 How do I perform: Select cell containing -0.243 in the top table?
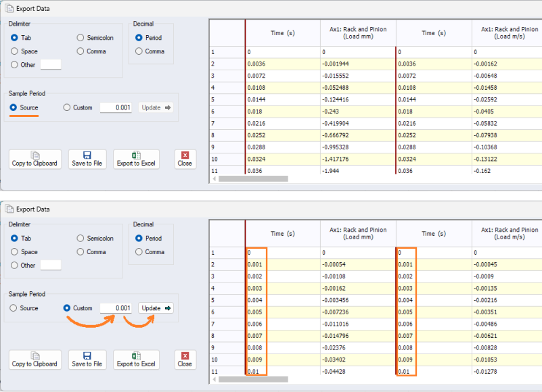click(x=357, y=112)
